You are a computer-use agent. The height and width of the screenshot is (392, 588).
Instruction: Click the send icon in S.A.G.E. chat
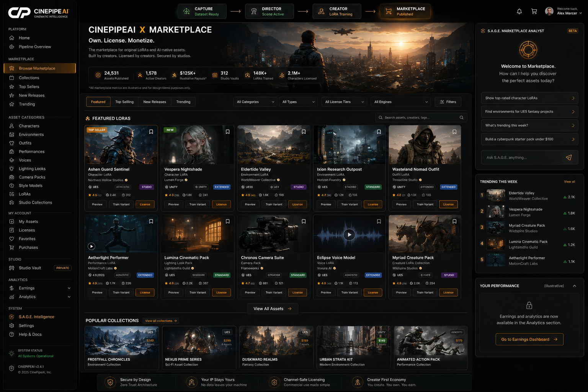pyautogui.click(x=569, y=157)
